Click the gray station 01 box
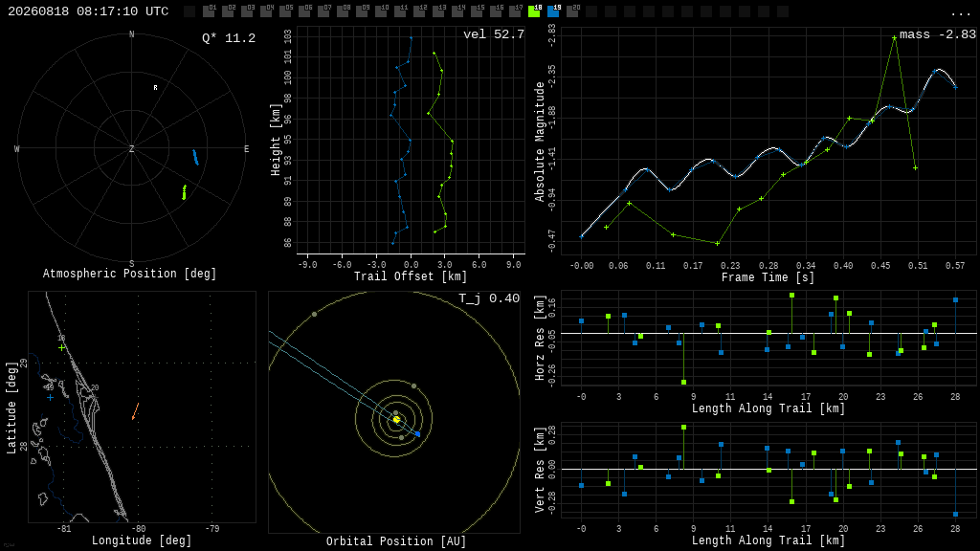980x551 pixels. point(209,11)
